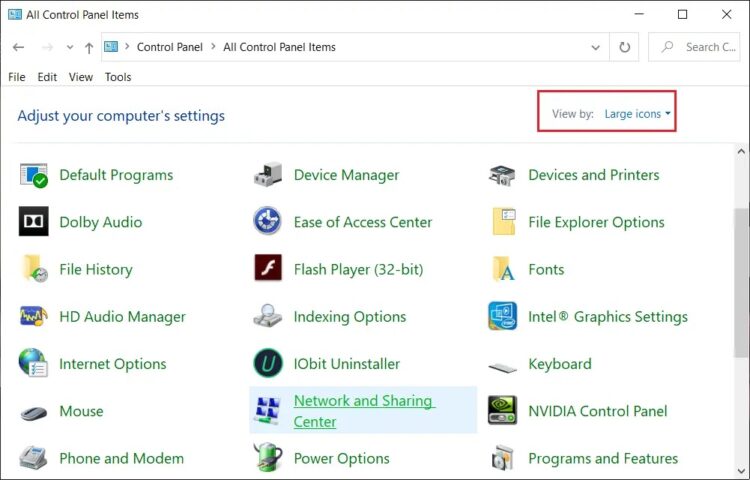This screenshot has height=480, width=750.
Task: Click the vertical scrollbar thumb
Action: coord(741,283)
